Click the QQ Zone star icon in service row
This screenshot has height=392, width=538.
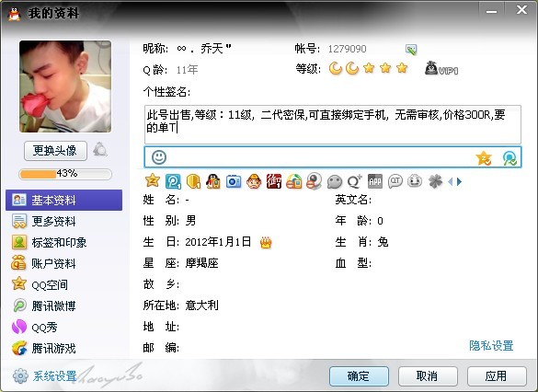153,181
